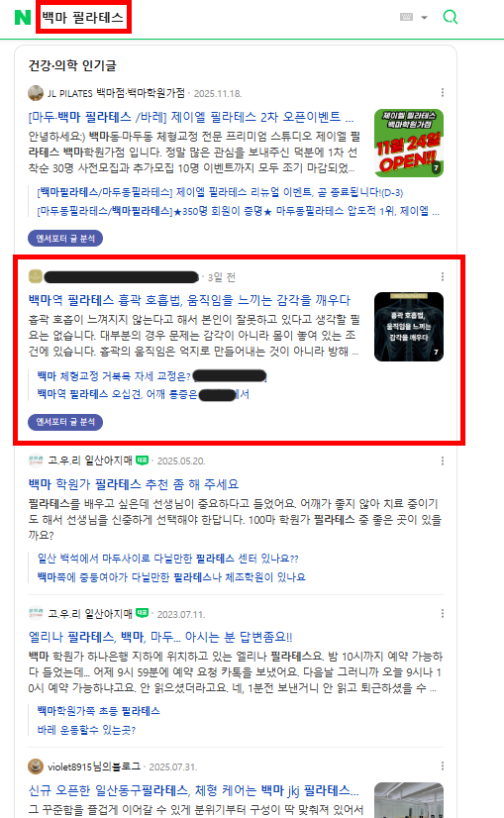
Task: Open more options for violet8915 blog post
Action: pos(443,766)
